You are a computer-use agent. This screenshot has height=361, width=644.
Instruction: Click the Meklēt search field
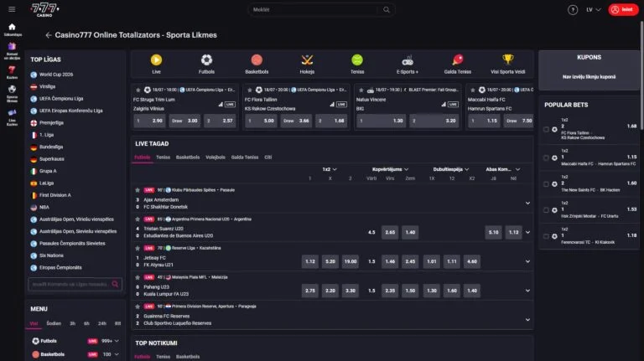coord(321,10)
